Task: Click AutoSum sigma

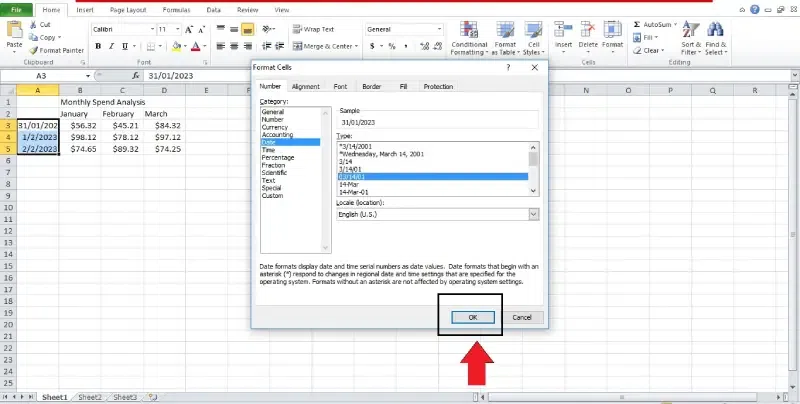Action: [637, 24]
